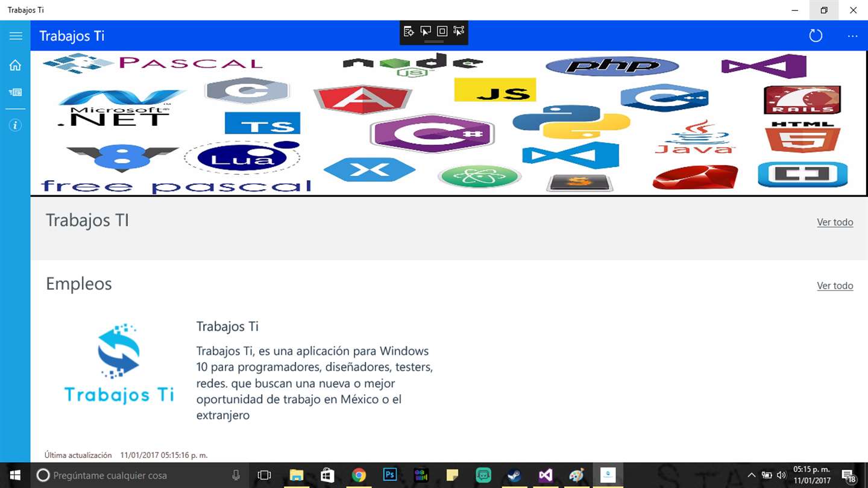The height and width of the screenshot is (488, 868).
Task: Launch Google Chrome from taskbar
Action: [x=359, y=475]
